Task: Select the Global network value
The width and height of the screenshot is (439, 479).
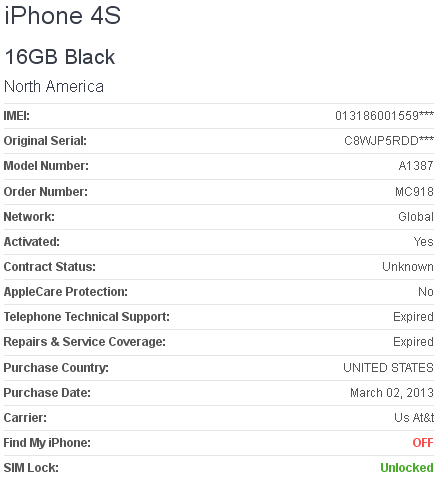Action: (416, 217)
